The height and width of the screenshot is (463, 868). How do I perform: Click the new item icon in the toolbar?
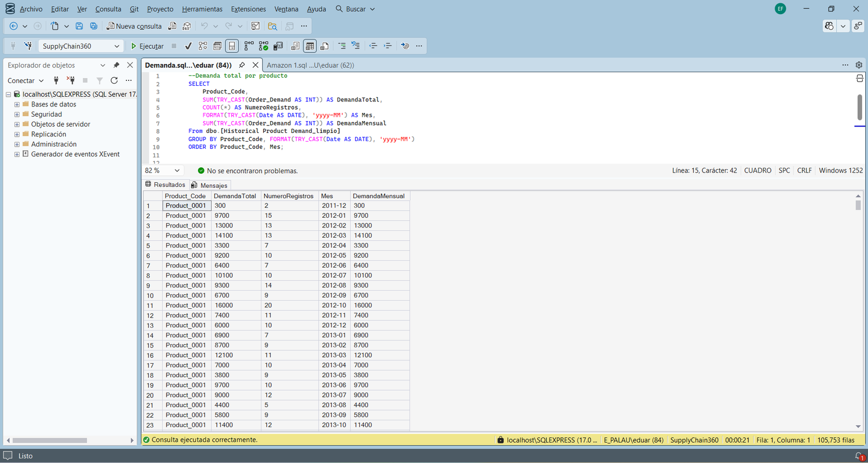click(x=55, y=26)
